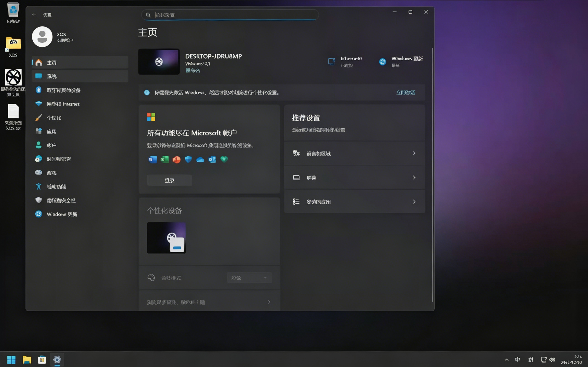Open 屏幕 recommended setting

coord(355,177)
